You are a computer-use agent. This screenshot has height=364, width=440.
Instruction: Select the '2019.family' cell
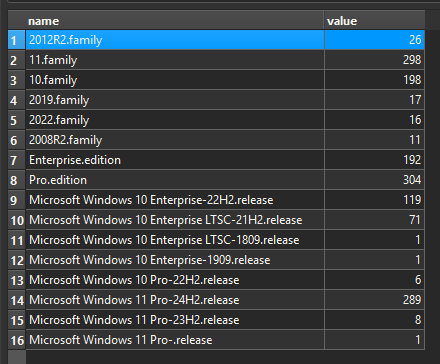pos(175,100)
